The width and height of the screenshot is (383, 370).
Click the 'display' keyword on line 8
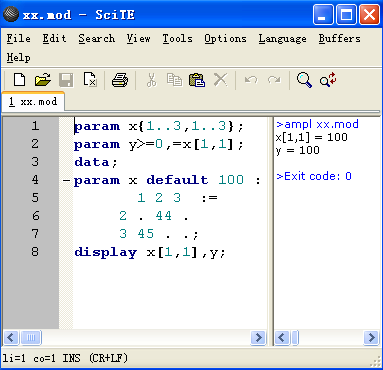pyautogui.click(x=105, y=252)
